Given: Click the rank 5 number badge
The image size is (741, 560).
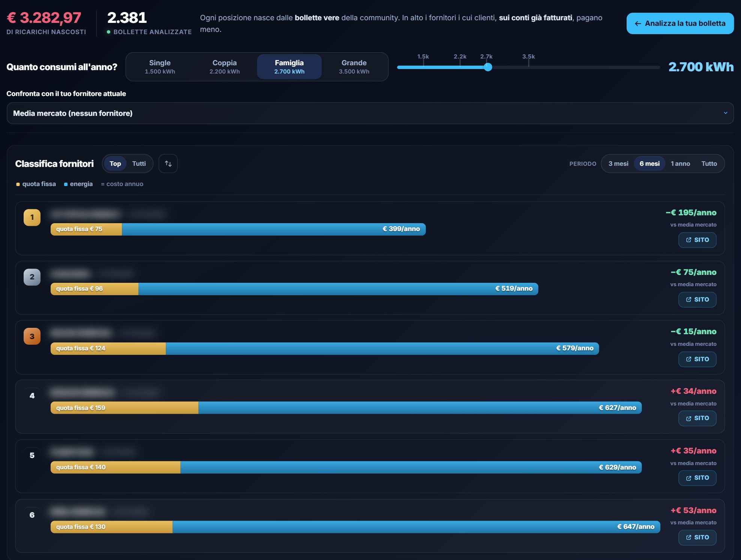Looking at the screenshot, I should click(32, 455).
